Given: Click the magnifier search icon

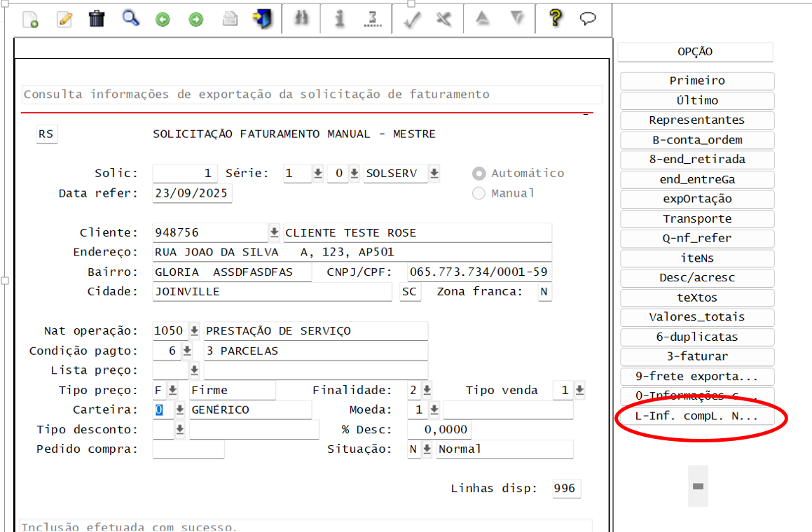Looking at the screenshot, I should tap(130, 19).
